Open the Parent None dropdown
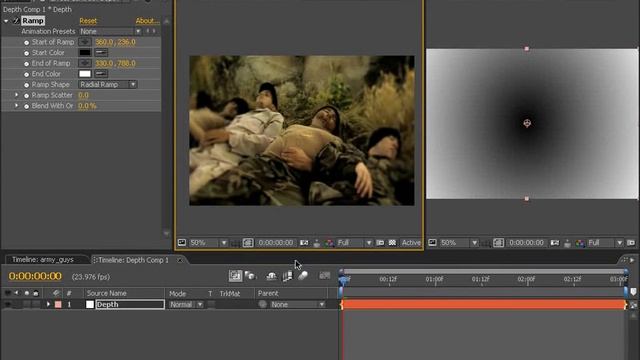The height and width of the screenshot is (360, 640). click(x=298, y=304)
